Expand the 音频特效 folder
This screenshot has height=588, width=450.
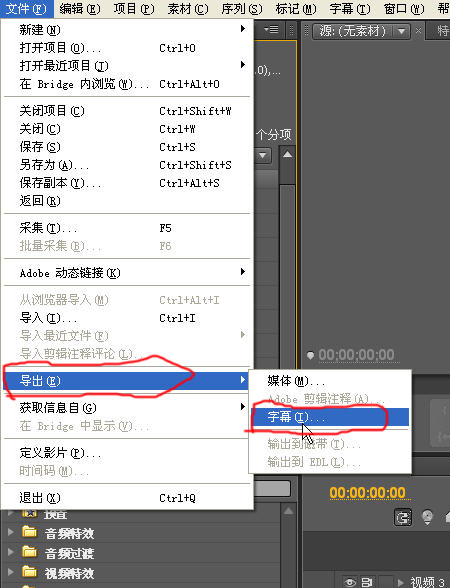coord(10,532)
